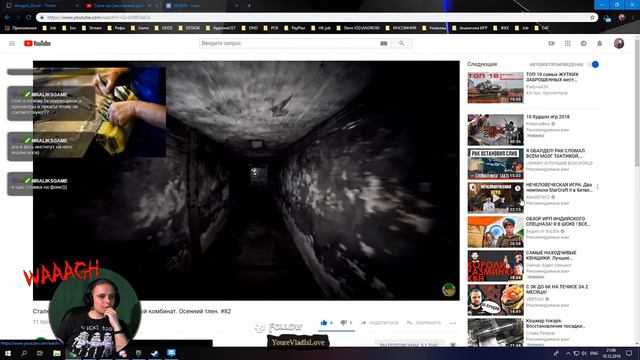Open the YouTube account avatar

click(x=619, y=43)
